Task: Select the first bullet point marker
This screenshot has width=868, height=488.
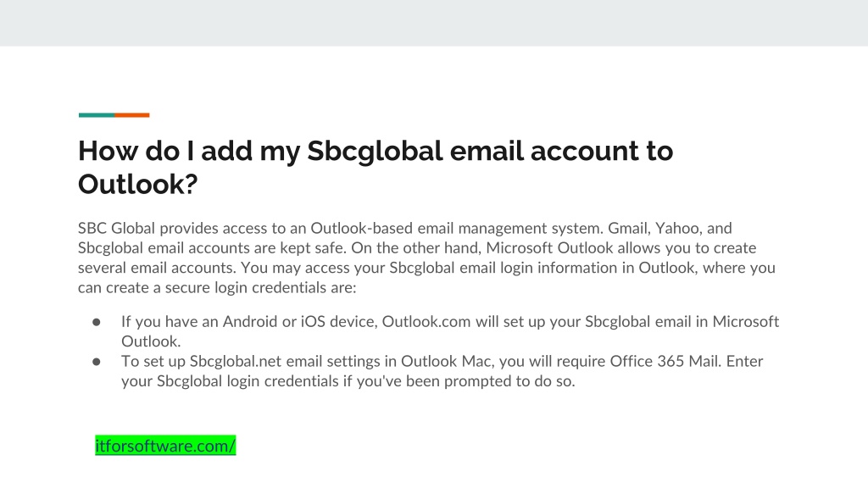Action: point(97,322)
